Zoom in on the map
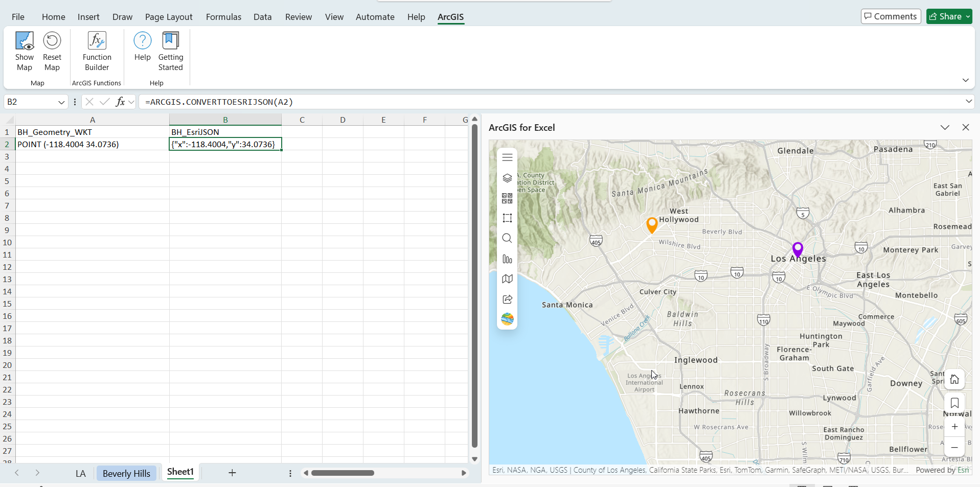 point(954,427)
